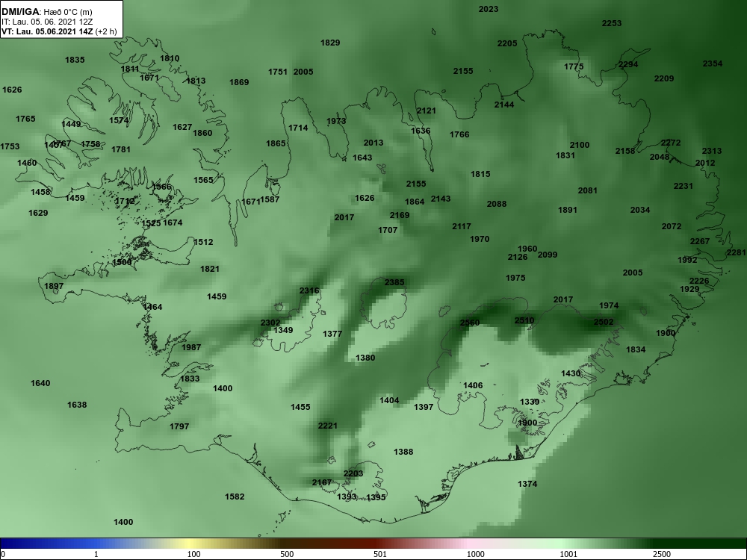The image size is (747, 560).
Task: Click map value 1869
Action: click(x=239, y=82)
